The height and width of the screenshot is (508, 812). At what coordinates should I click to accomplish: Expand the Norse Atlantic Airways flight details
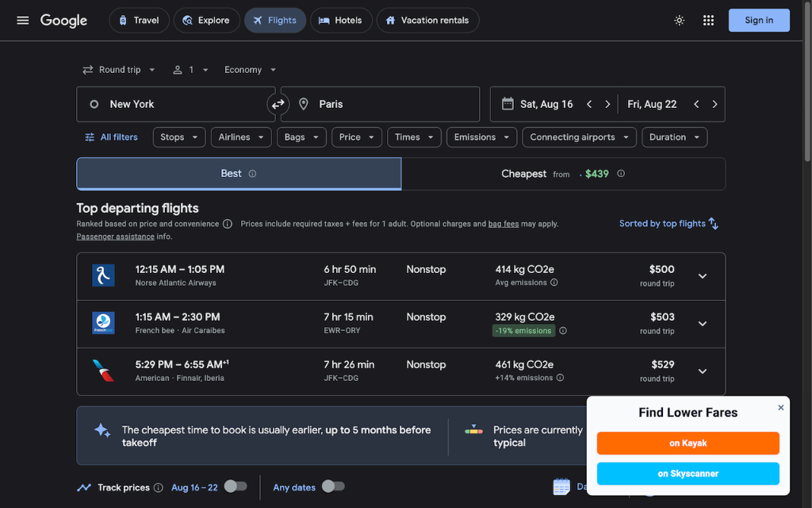pyautogui.click(x=702, y=276)
